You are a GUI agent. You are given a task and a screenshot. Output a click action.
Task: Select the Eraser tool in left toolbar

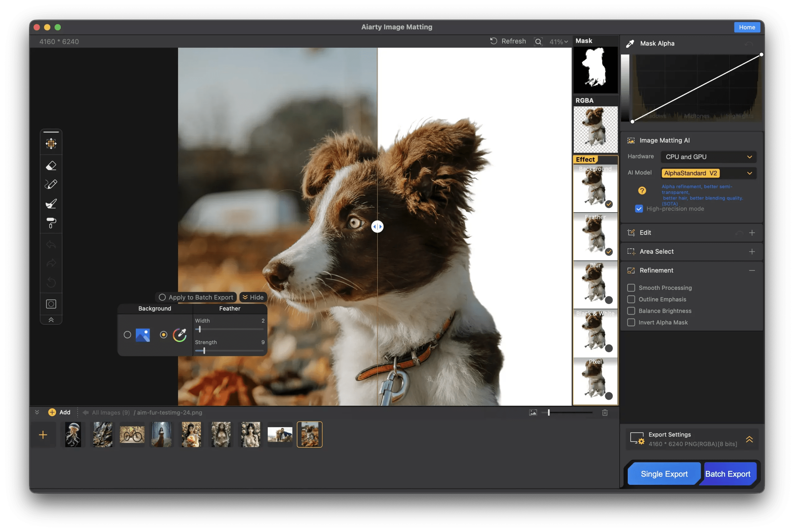[51, 166]
